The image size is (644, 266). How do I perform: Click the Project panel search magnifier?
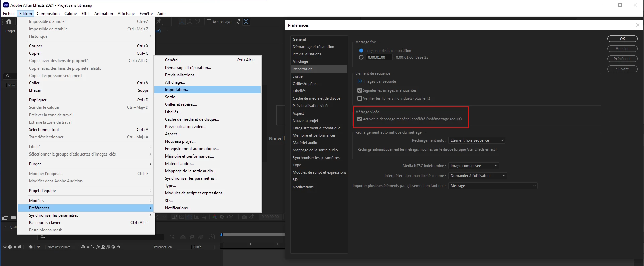pos(8,76)
